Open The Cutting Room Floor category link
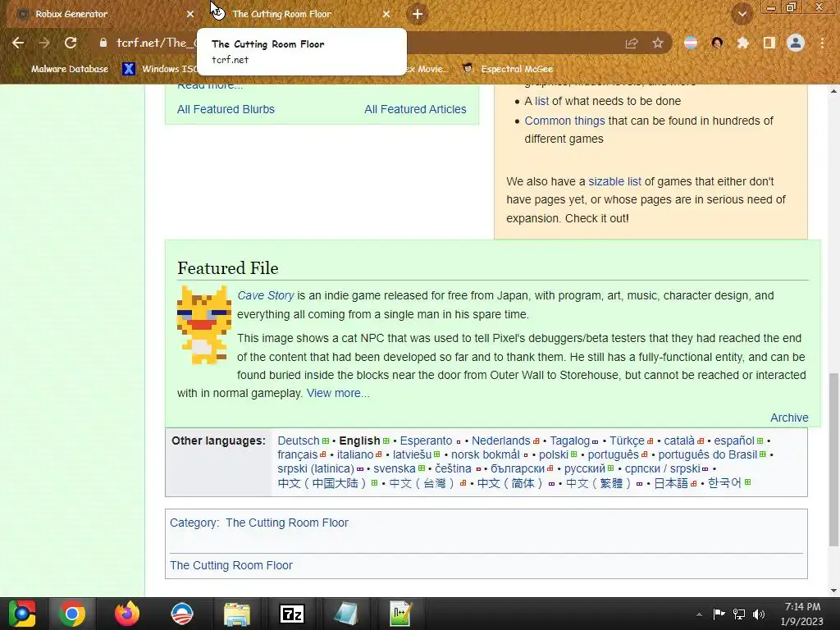 [x=286, y=523]
